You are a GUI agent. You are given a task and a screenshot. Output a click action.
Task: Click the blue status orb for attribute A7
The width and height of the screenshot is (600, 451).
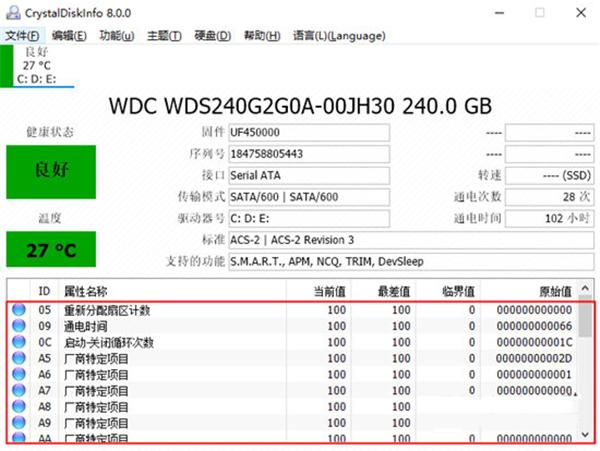point(19,390)
